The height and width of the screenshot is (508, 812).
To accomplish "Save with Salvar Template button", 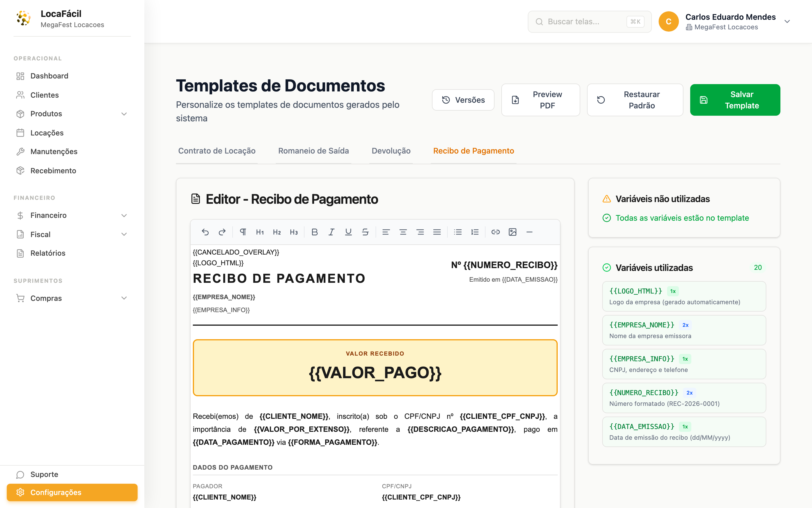I will click(x=735, y=100).
